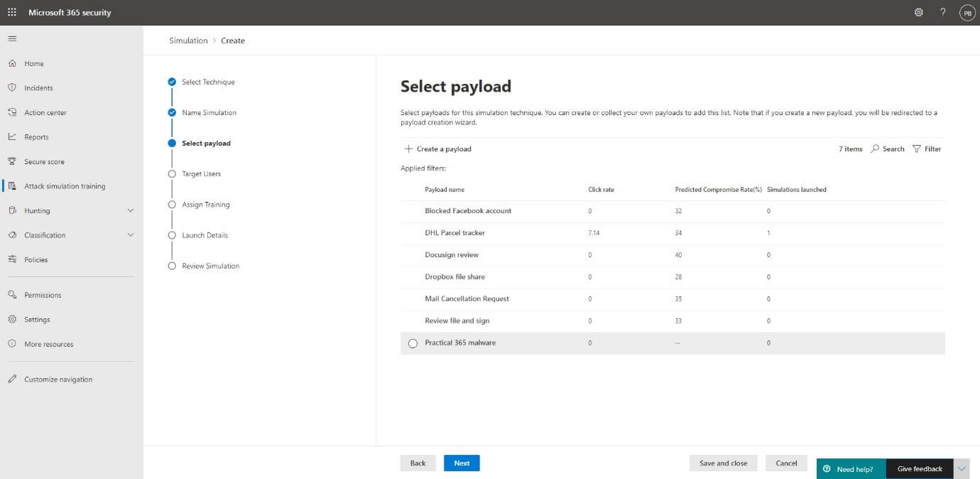Select the DHL Parcel tracker row
The height and width of the screenshot is (479, 980).
pyautogui.click(x=454, y=233)
